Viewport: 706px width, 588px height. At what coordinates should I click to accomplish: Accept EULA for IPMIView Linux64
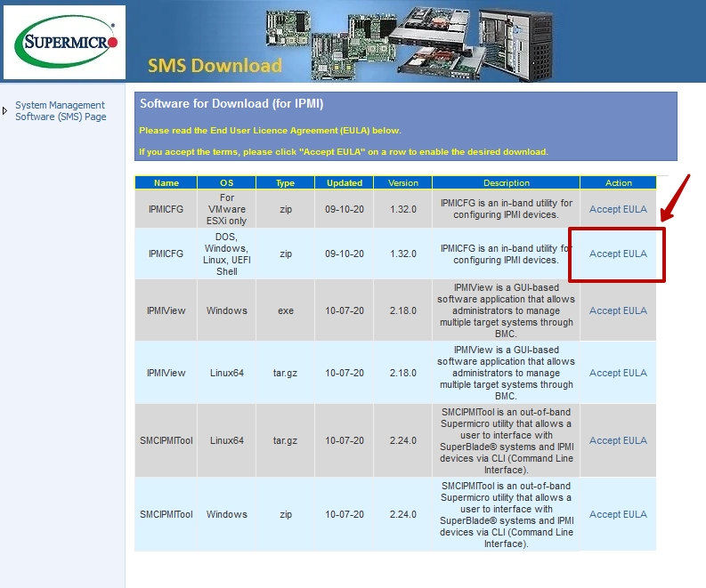pos(618,373)
